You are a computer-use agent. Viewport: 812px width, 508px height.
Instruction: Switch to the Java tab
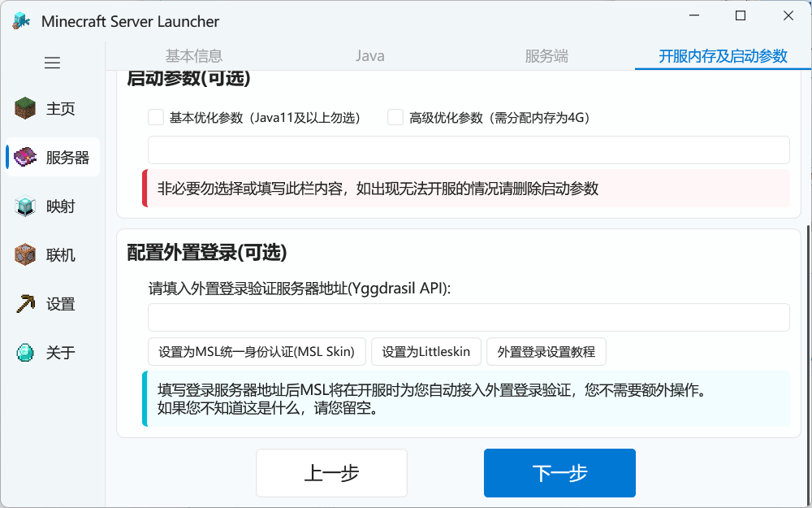point(370,56)
